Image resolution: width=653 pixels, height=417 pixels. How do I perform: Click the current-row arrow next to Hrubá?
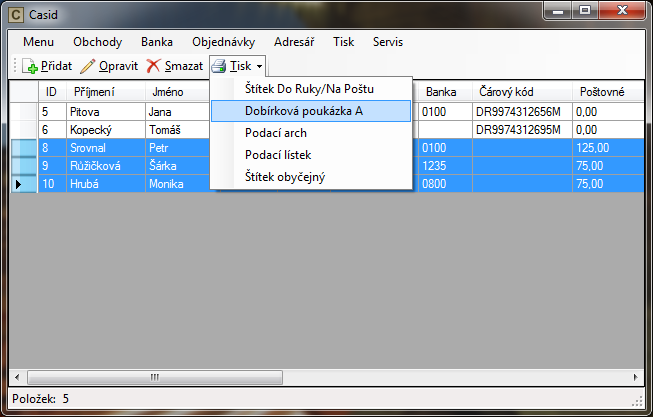18,184
